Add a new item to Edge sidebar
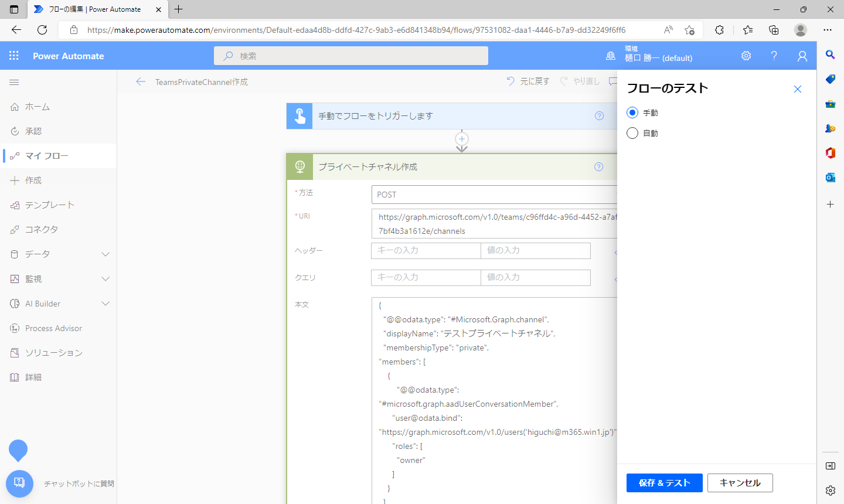 tap(831, 205)
